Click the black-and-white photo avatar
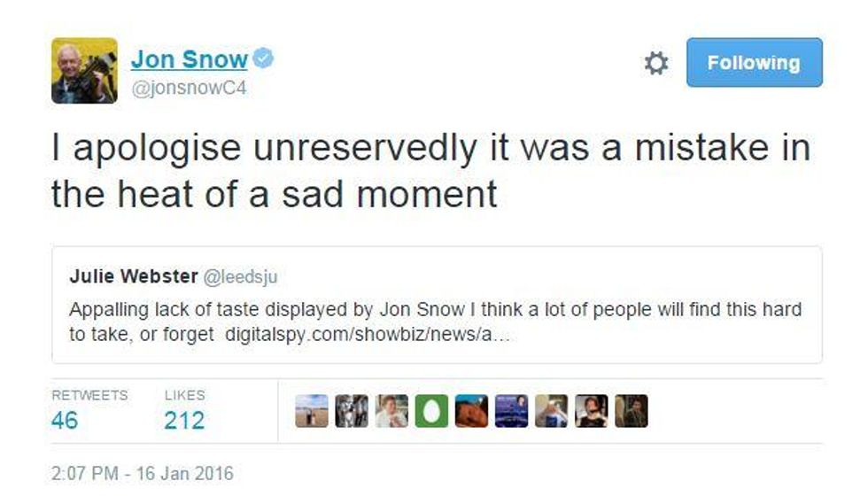The width and height of the screenshot is (868, 496). pos(352,411)
